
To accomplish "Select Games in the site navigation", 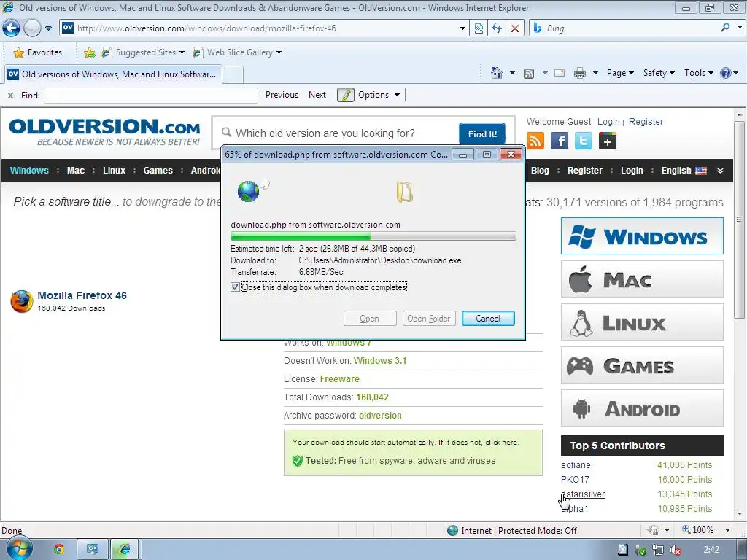I will point(158,171).
